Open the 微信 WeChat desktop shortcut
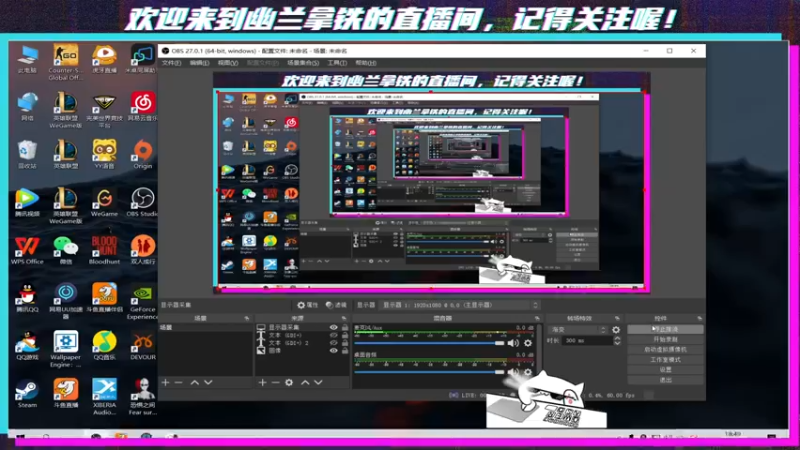This screenshot has height=450, width=800. coord(66,250)
